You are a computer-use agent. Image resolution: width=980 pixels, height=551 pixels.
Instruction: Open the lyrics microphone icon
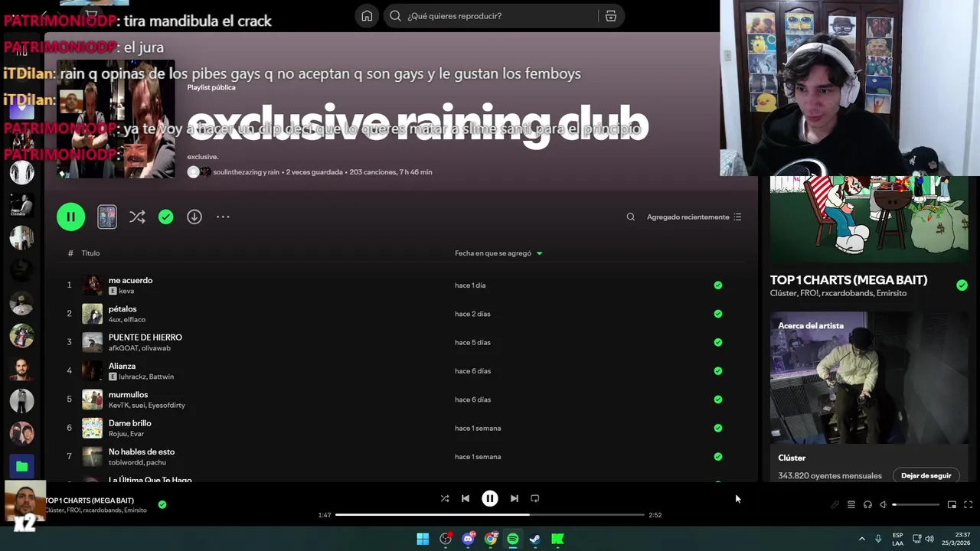tap(835, 505)
